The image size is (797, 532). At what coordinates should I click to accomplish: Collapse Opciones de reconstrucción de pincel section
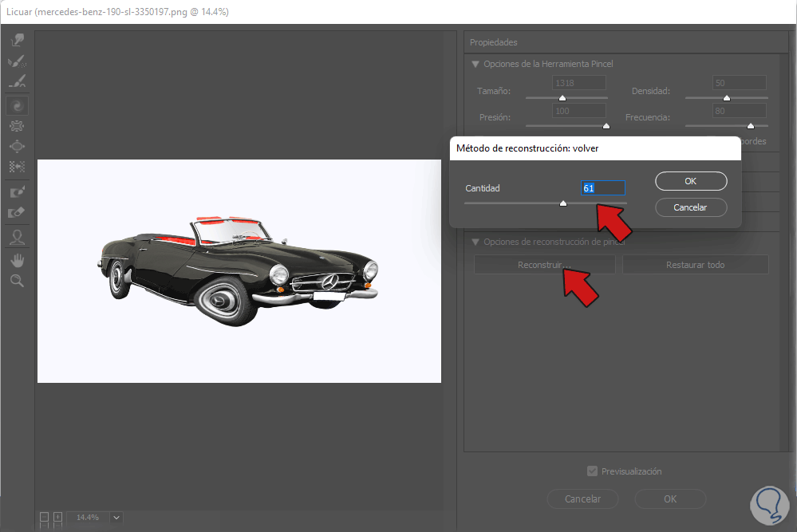coord(476,242)
